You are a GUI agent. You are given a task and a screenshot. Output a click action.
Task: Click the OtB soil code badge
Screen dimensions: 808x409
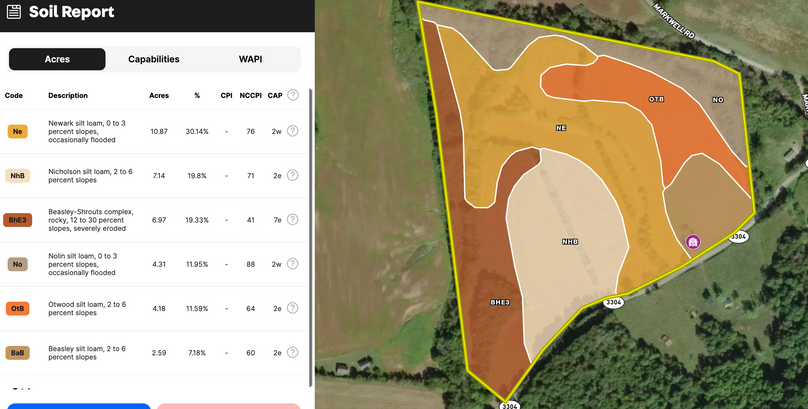(x=18, y=308)
